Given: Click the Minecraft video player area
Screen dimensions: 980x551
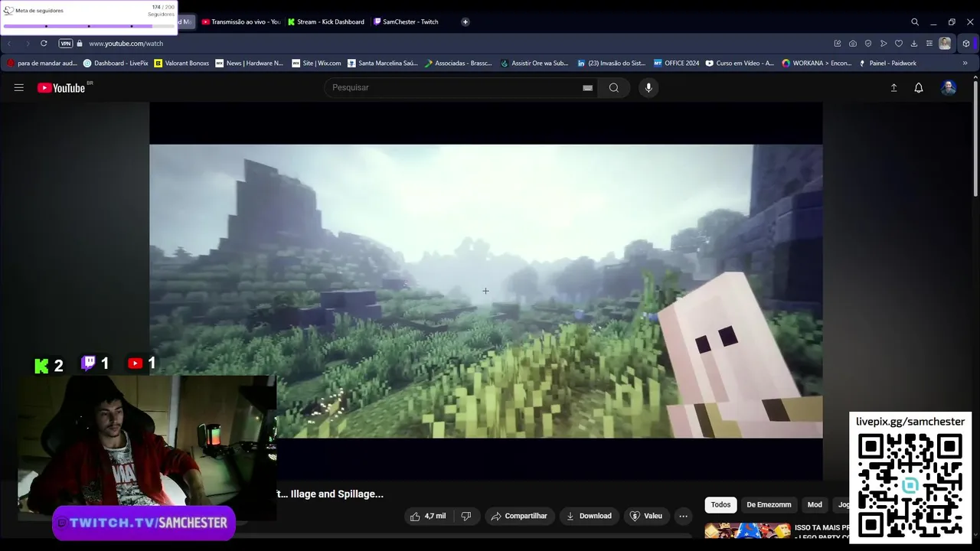Looking at the screenshot, I should [x=485, y=291].
